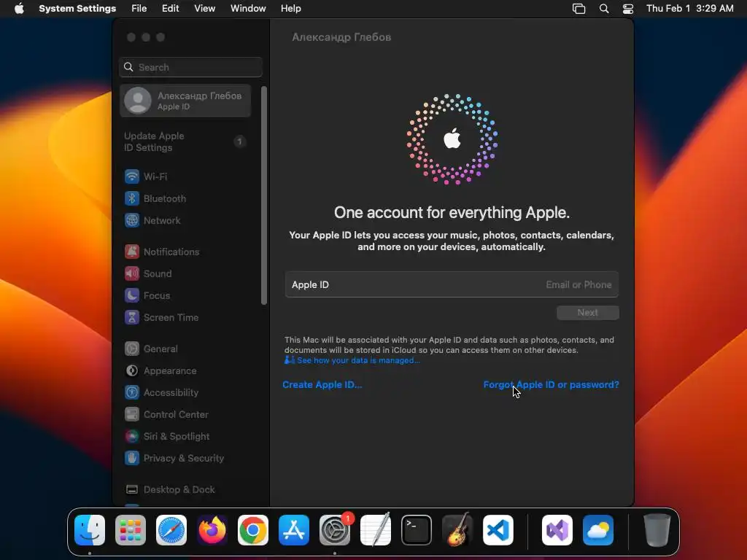Click the red close window button
The height and width of the screenshot is (560, 747).
pyautogui.click(x=131, y=37)
